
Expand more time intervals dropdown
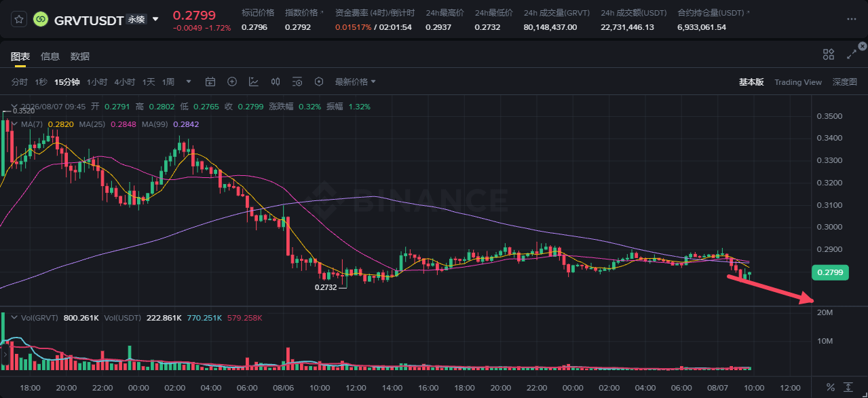click(x=189, y=82)
